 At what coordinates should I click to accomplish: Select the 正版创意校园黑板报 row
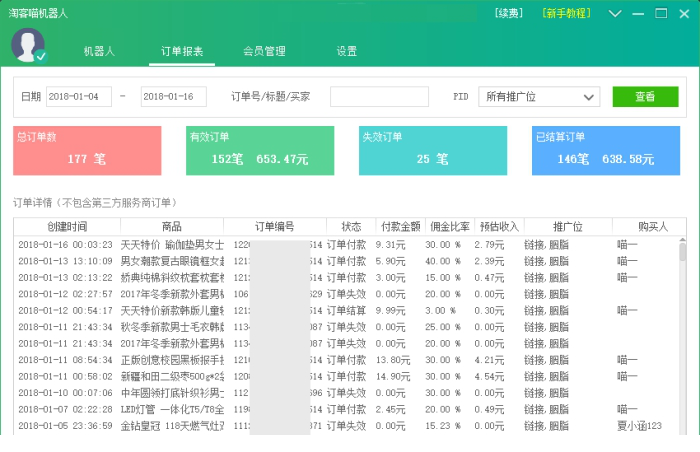[x=346, y=360]
